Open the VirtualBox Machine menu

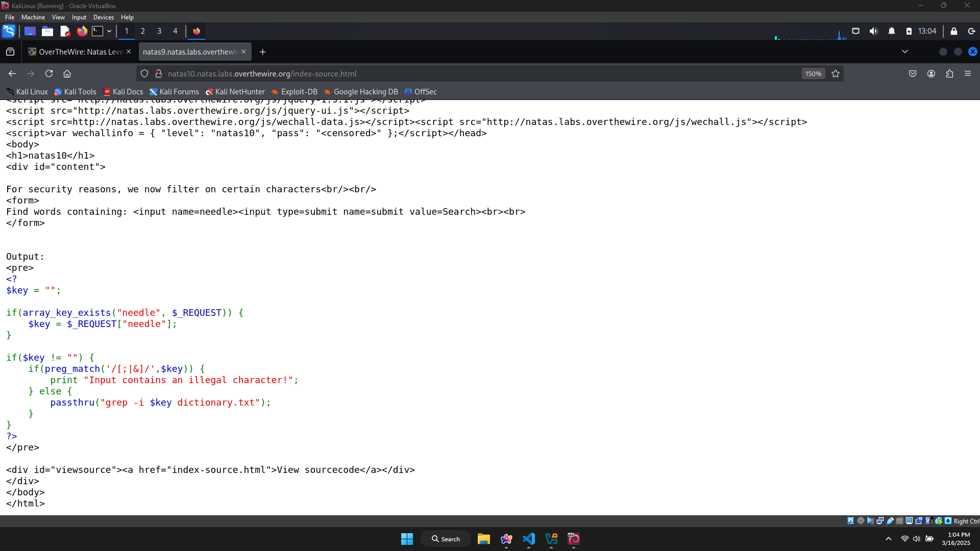click(33, 17)
